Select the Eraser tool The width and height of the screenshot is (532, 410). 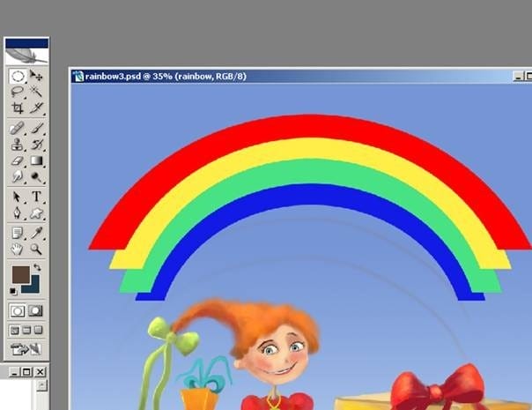(x=18, y=160)
